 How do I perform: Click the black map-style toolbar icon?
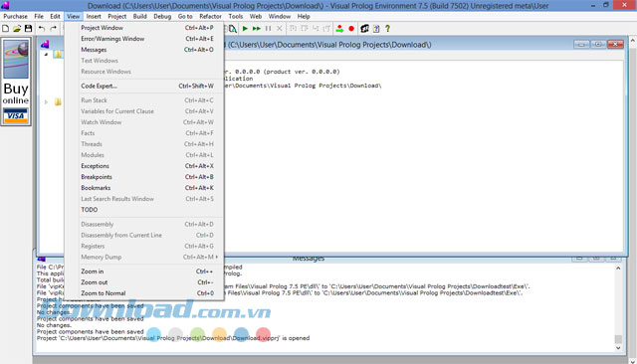pos(365,29)
